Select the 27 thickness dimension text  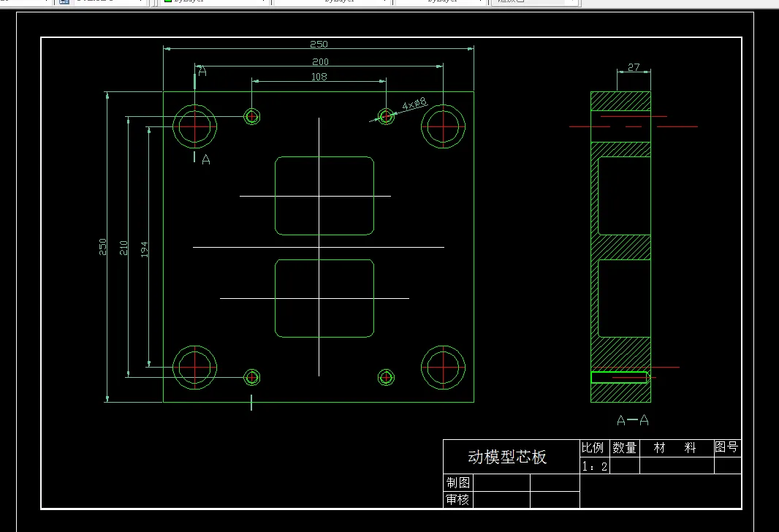634,67
